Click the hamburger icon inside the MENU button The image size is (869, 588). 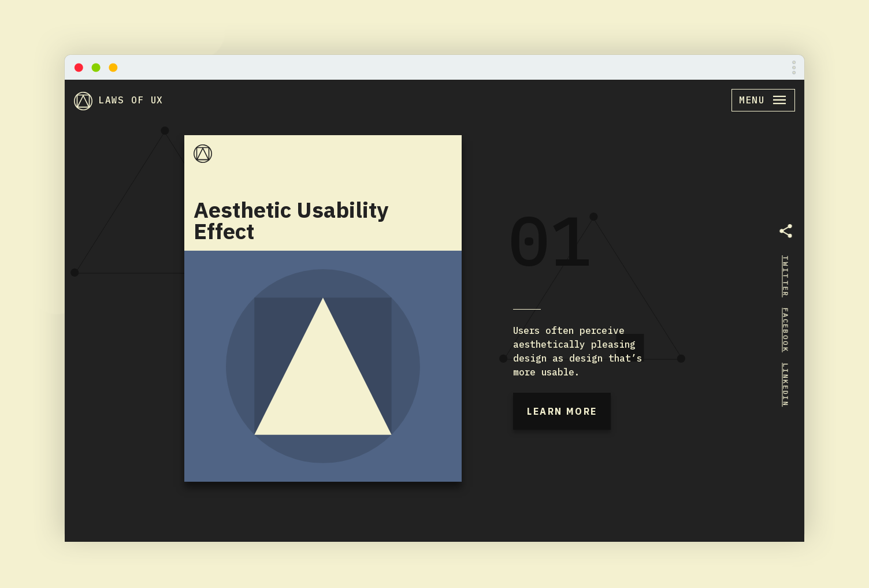tap(779, 100)
